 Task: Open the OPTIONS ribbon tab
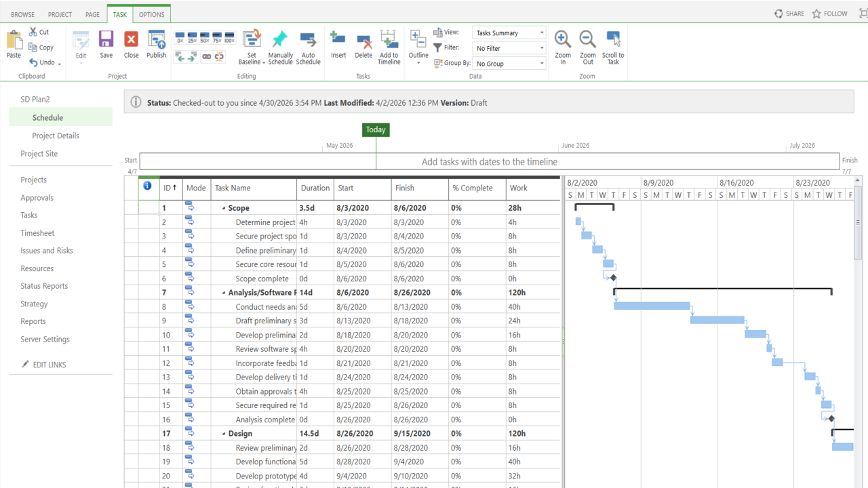[151, 14]
